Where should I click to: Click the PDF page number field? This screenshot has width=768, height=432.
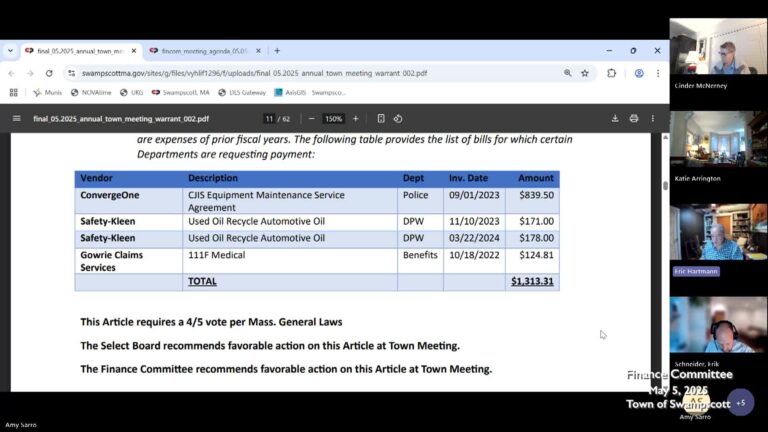click(269, 118)
